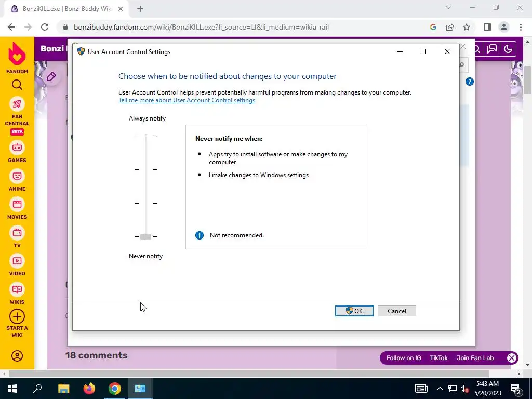Click the UAC slider thumb at Never notify
Screen dimensions: 532x399
[x=145, y=236]
